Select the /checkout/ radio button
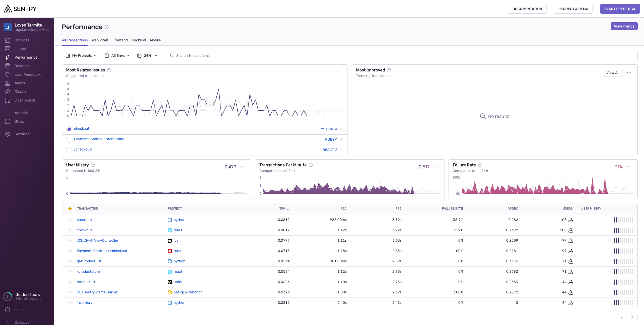 pos(69,150)
